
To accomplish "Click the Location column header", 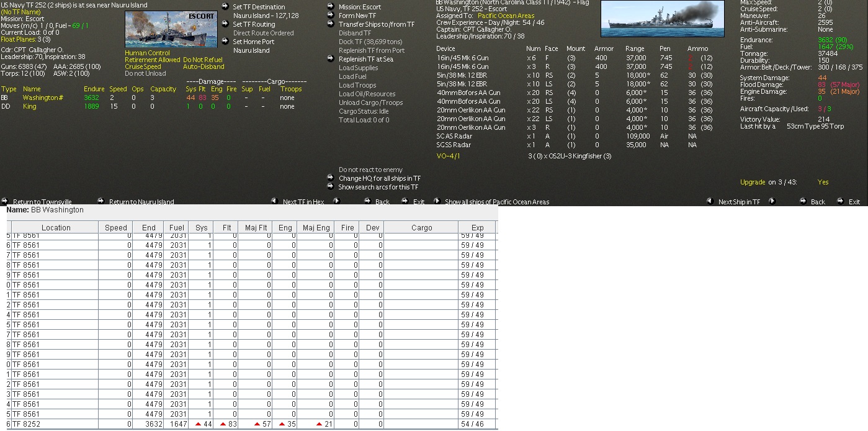I will [x=56, y=228].
